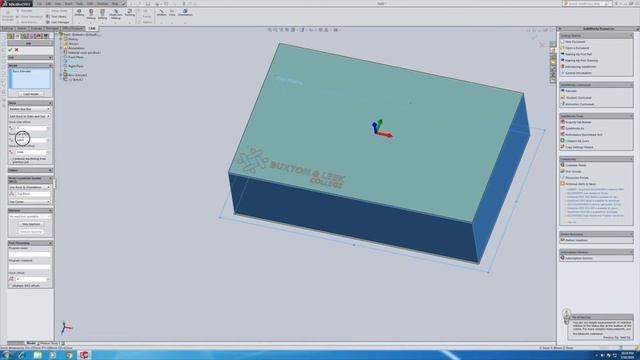Open the Drilling tool
The image size is (640, 360).
coord(79,13)
